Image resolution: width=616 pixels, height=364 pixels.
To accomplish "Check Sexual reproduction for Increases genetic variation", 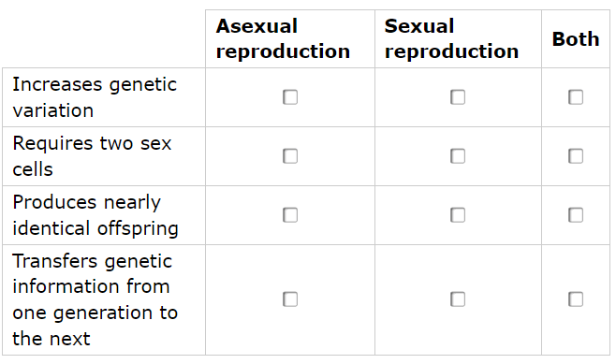I will (x=458, y=97).
